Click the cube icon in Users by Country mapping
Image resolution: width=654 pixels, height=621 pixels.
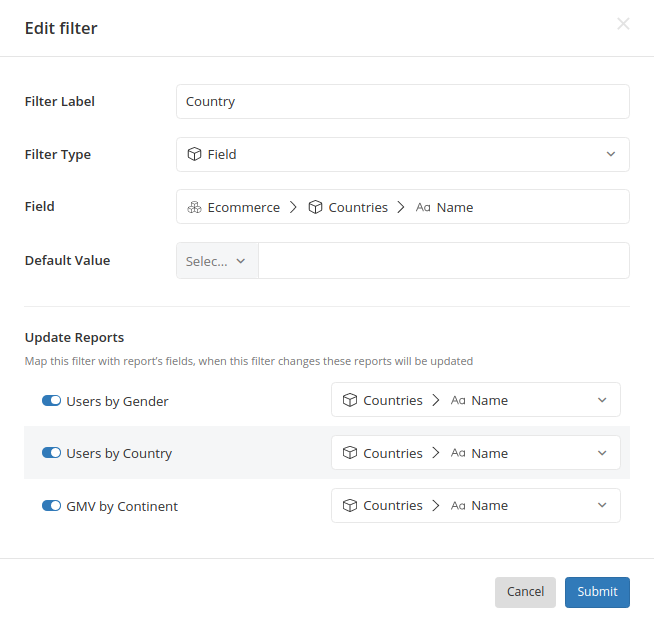pos(350,453)
